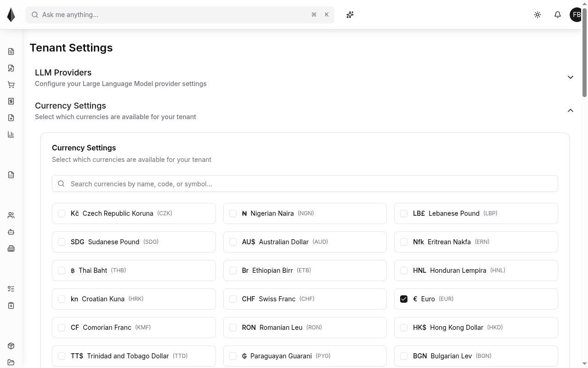Check the Hong Kong Dollar checkbox
The height and width of the screenshot is (368, 588).
[x=404, y=328]
